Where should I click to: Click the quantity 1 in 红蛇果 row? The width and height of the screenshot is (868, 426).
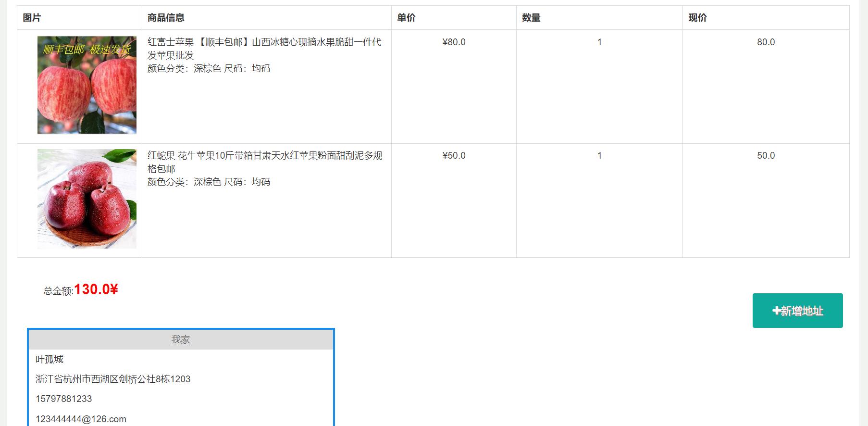(599, 156)
